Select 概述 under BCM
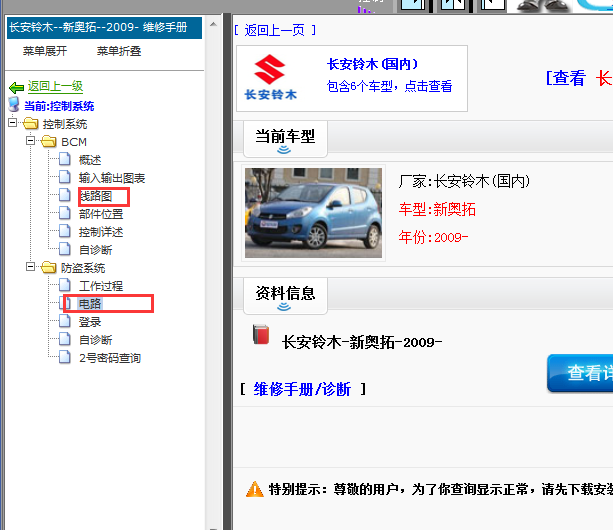The height and width of the screenshot is (530, 613). point(90,160)
